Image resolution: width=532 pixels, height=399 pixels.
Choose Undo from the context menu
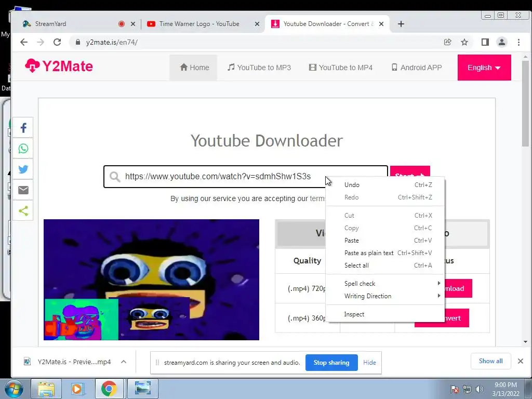(x=385, y=185)
